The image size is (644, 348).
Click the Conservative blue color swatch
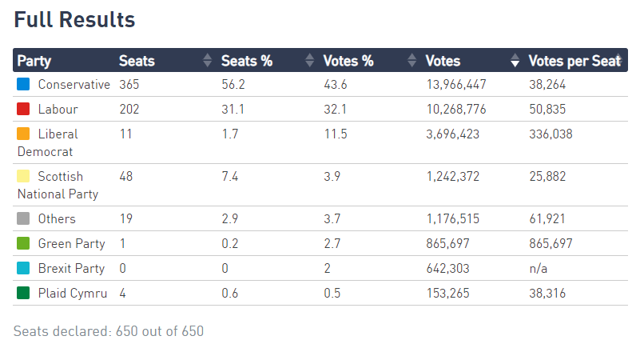click(x=23, y=84)
